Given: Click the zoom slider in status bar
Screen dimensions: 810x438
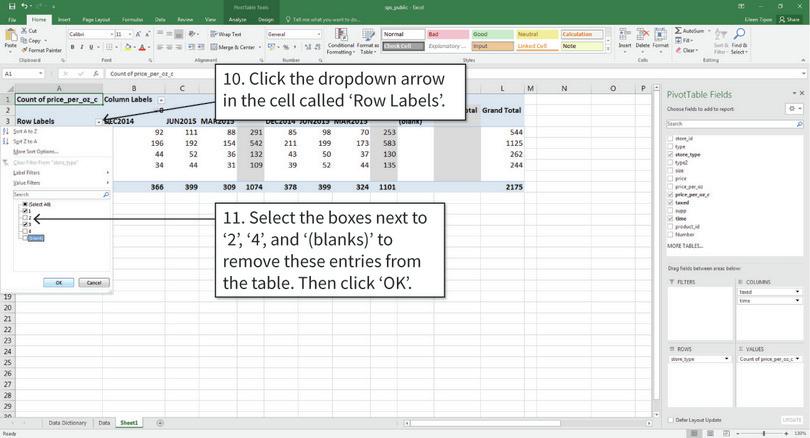Looking at the screenshot, I should [764, 433].
